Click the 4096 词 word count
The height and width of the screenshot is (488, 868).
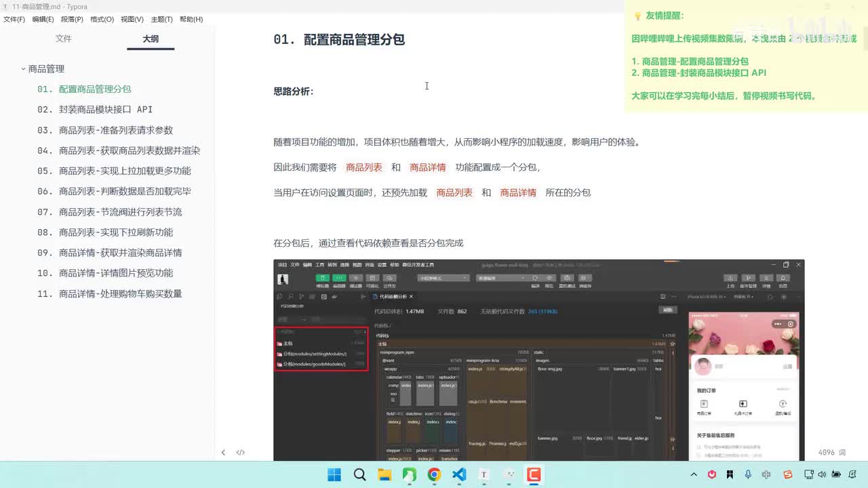(x=832, y=452)
